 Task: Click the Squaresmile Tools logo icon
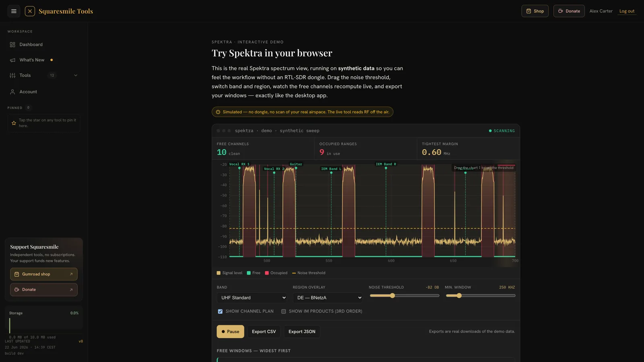pyautogui.click(x=30, y=11)
